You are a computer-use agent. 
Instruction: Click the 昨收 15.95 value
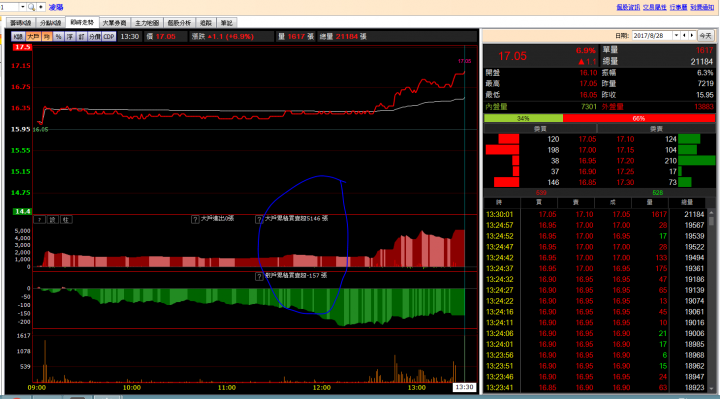click(704, 95)
